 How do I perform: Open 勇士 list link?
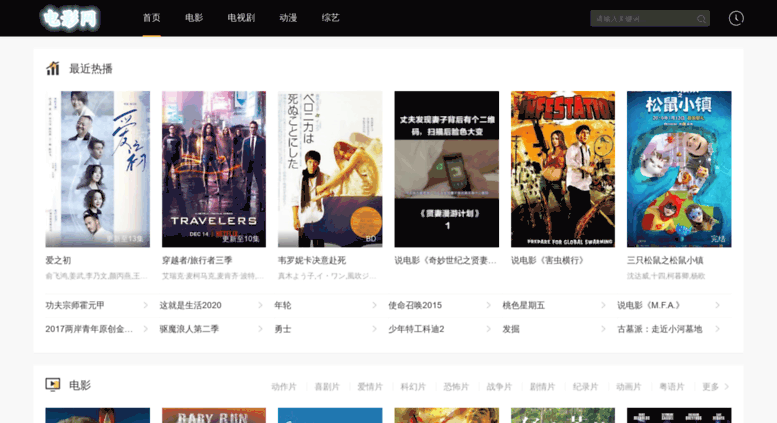click(x=283, y=329)
